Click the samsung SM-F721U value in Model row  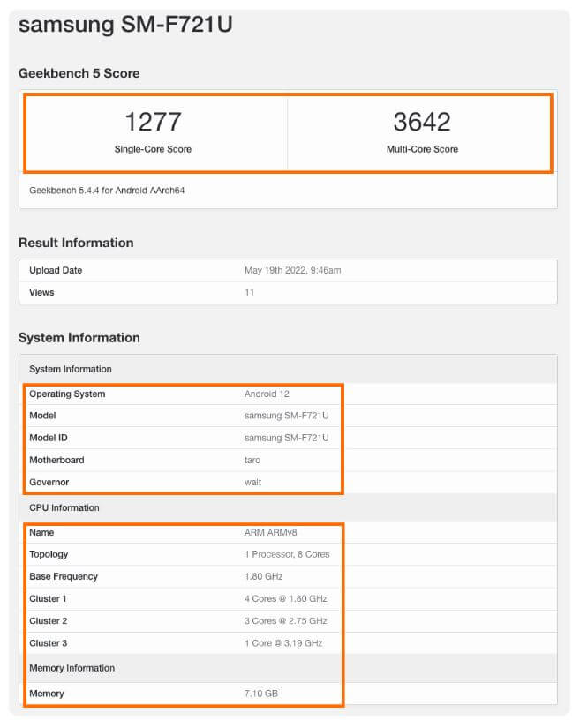tap(287, 416)
